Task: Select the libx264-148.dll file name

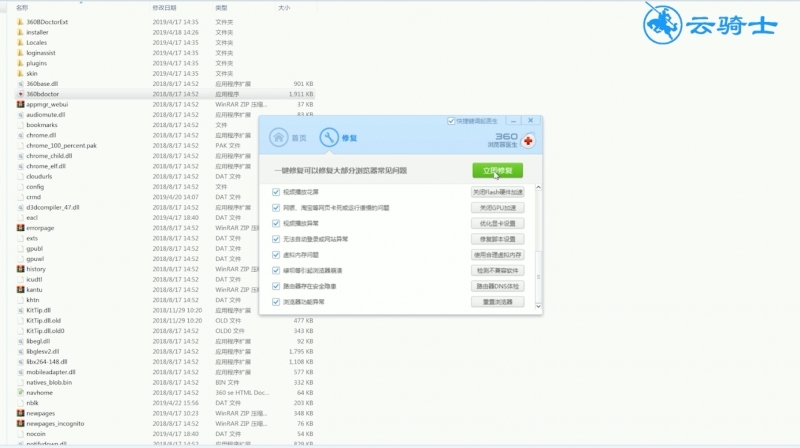Action: (x=46, y=362)
